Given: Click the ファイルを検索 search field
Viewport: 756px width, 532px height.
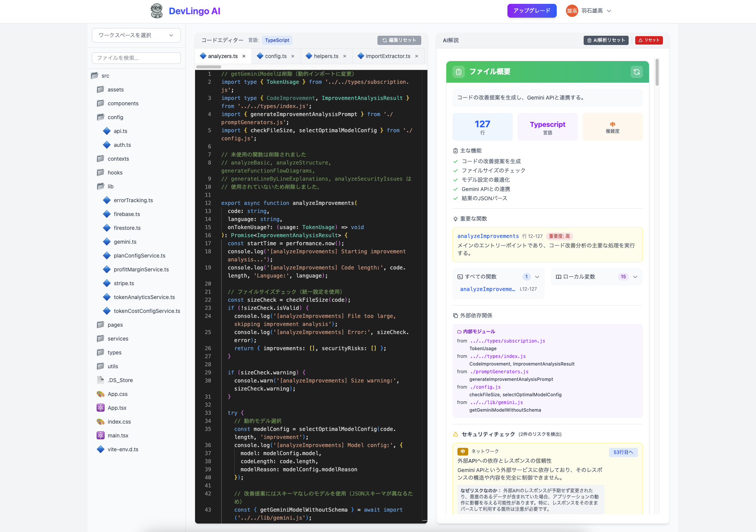Looking at the screenshot, I should (136, 58).
